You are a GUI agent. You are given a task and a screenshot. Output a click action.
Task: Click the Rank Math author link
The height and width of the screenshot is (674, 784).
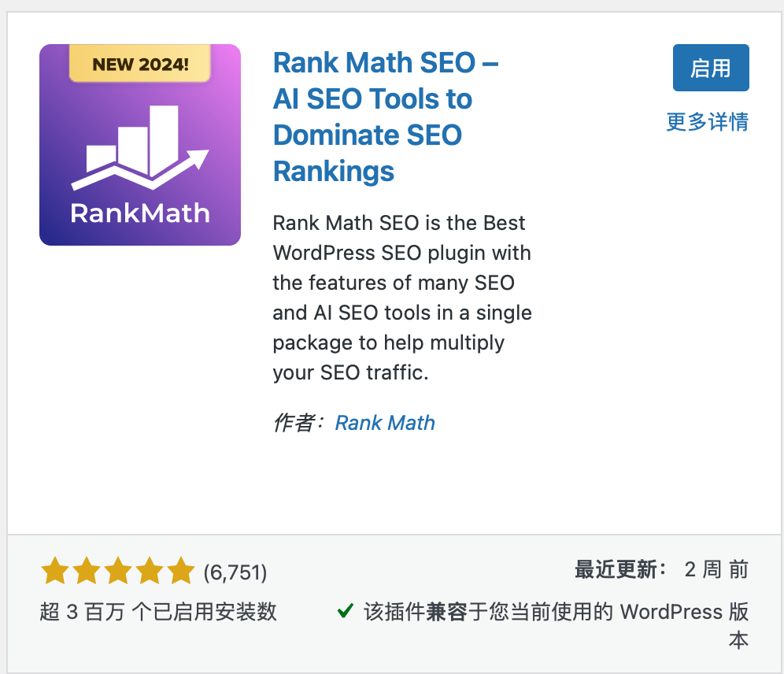click(384, 423)
